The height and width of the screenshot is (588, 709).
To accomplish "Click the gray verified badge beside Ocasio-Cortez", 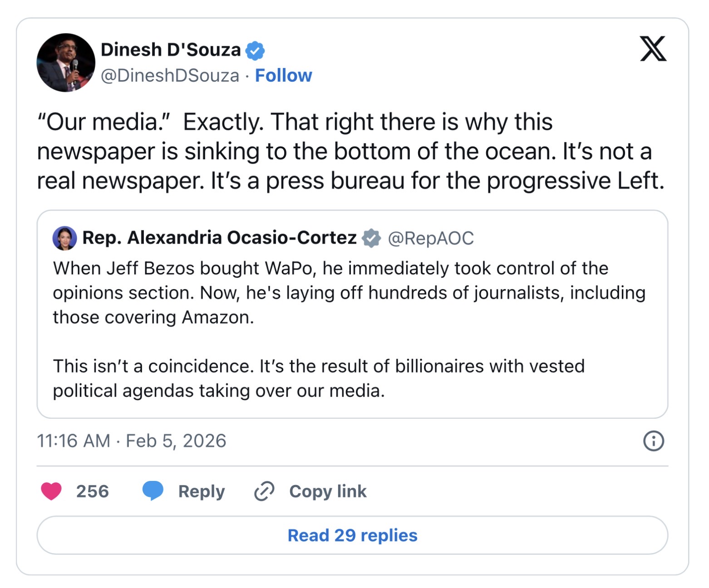I will pos(371,238).
